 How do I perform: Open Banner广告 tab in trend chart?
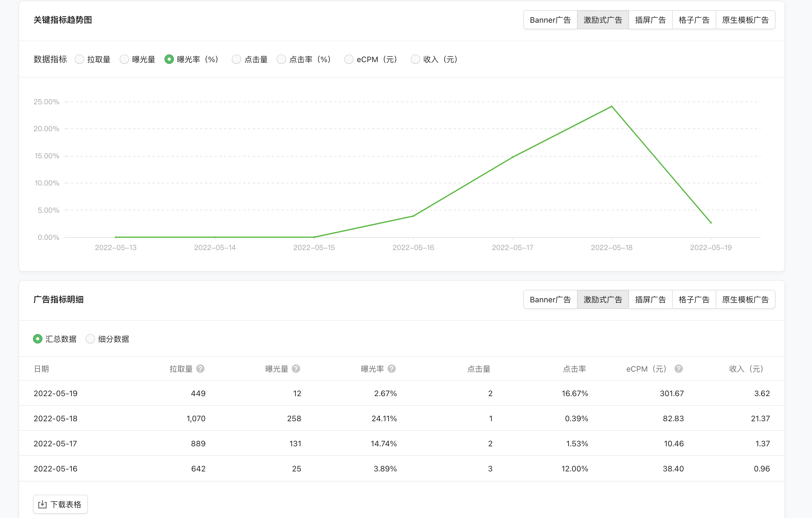(x=550, y=20)
